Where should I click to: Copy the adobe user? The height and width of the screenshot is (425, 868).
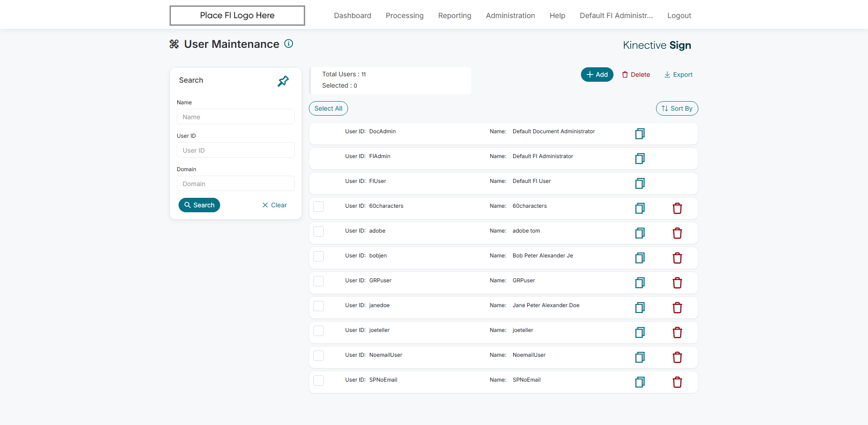[x=640, y=233]
